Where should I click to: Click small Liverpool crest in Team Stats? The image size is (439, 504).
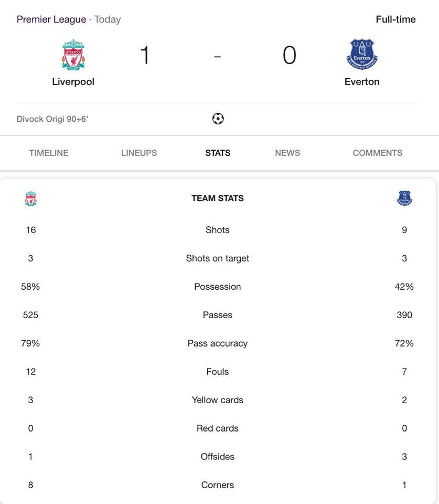[31, 198]
